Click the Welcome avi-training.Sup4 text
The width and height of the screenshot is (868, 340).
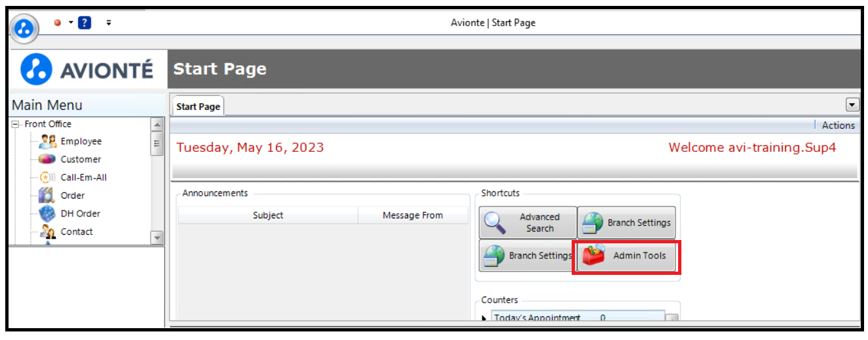[752, 147]
